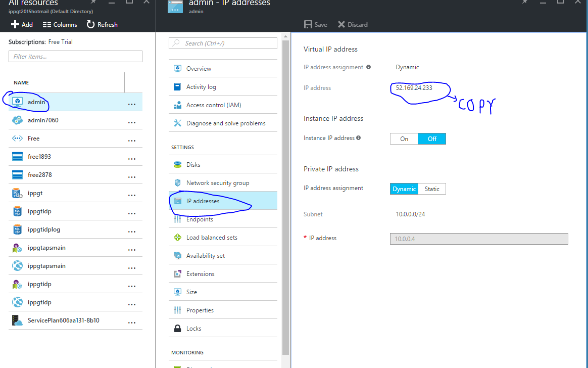
Task: Keep IP address assignment as Dynamic
Action: tap(404, 189)
